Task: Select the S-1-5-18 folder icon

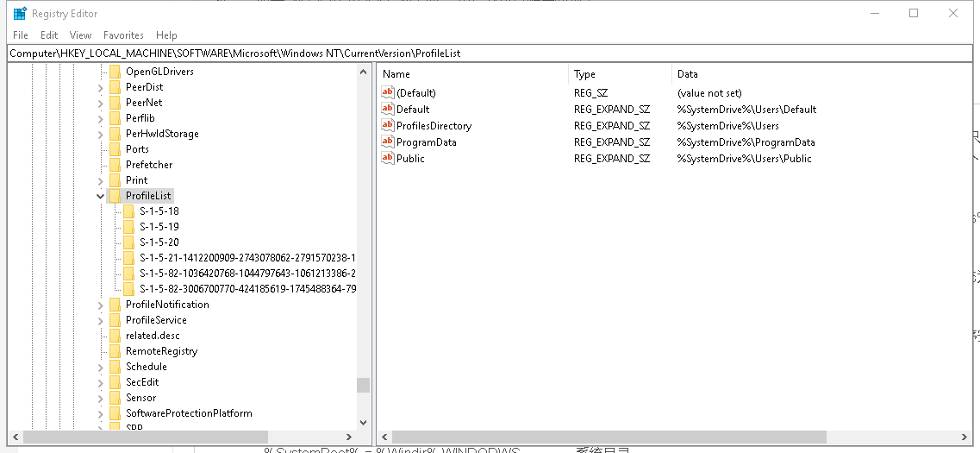Action: [128, 211]
